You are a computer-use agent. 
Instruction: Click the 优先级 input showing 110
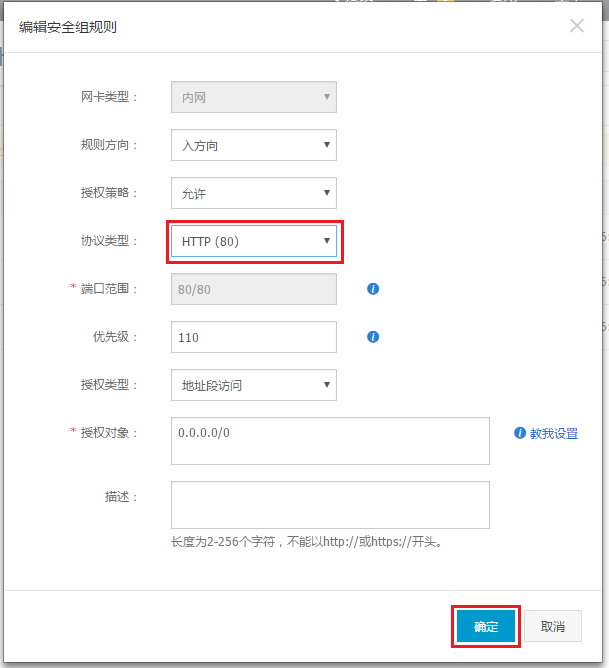click(254, 337)
